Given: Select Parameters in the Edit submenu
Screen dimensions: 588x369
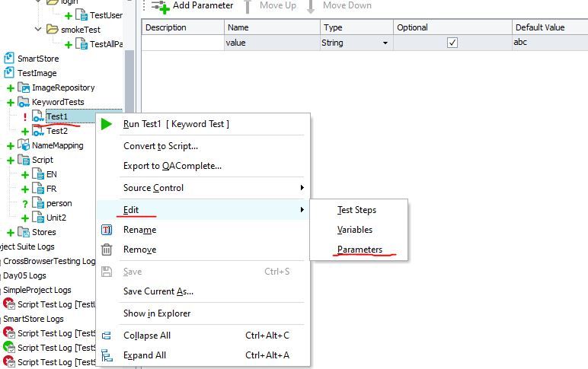Looking at the screenshot, I should click(x=359, y=250).
